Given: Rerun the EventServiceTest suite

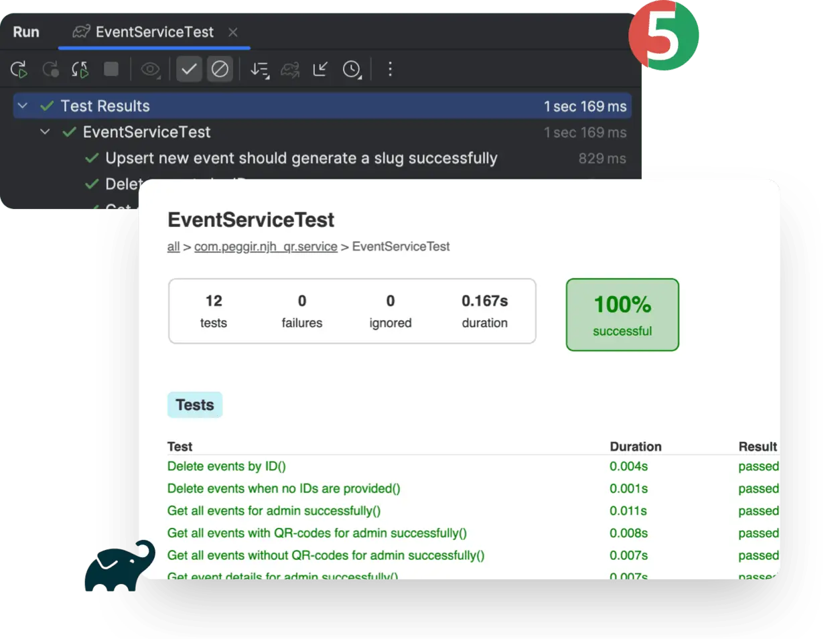Looking at the screenshot, I should click(20, 69).
